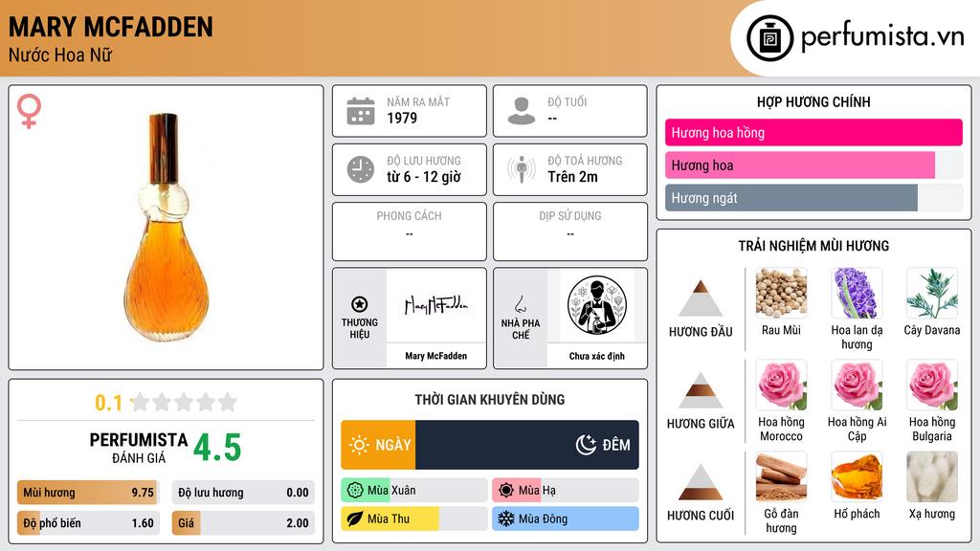Select the Đêm time segment
Image resolution: width=980 pixels, height=551 pixels.
pos(527,445)
